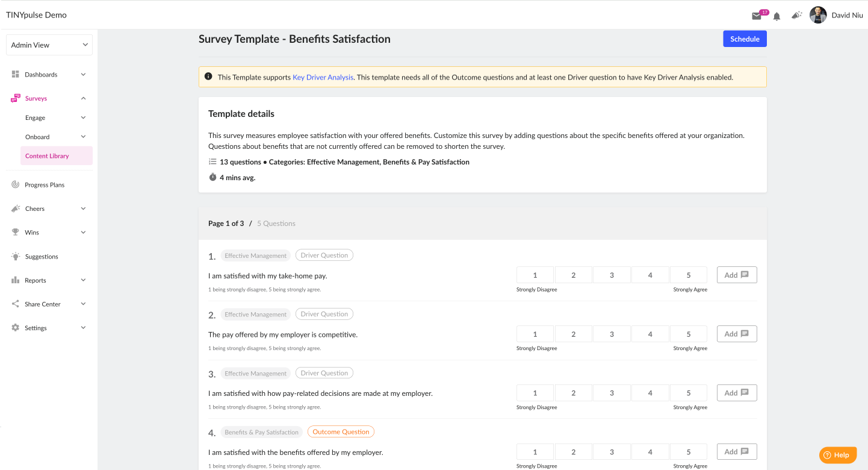Open the Key Driver Analysis link
Image resolution: width=868 pixels, height=470 pixels.
tap(323, 77)
